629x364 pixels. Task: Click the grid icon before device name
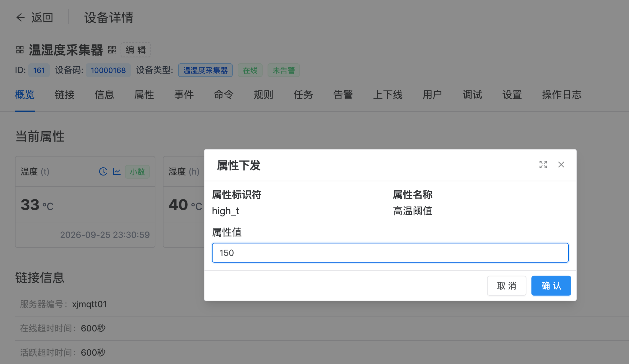coord(20,50)
